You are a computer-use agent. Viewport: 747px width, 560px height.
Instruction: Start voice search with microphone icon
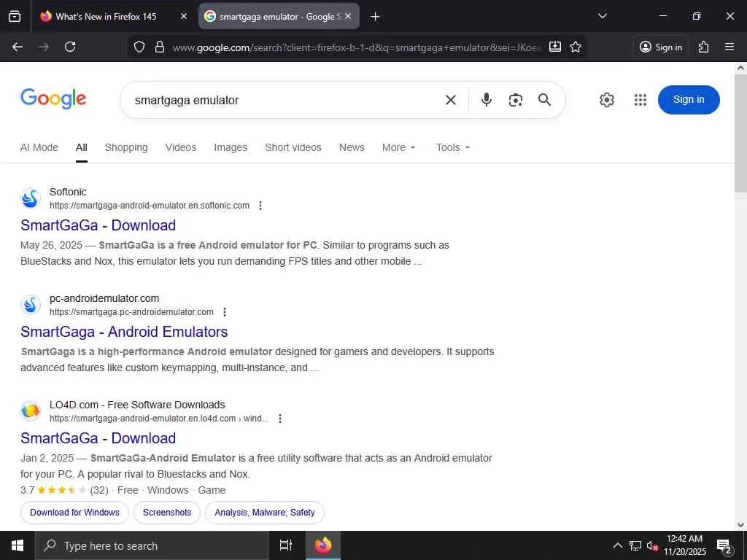coord(487,100)
